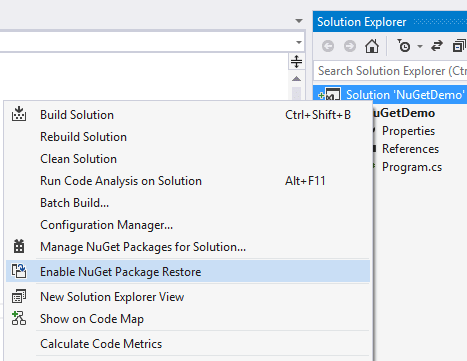Open the Pending Changes Filter dropdown arrow
The width and height of the screenshot is (467, 361).
(420, 46)
